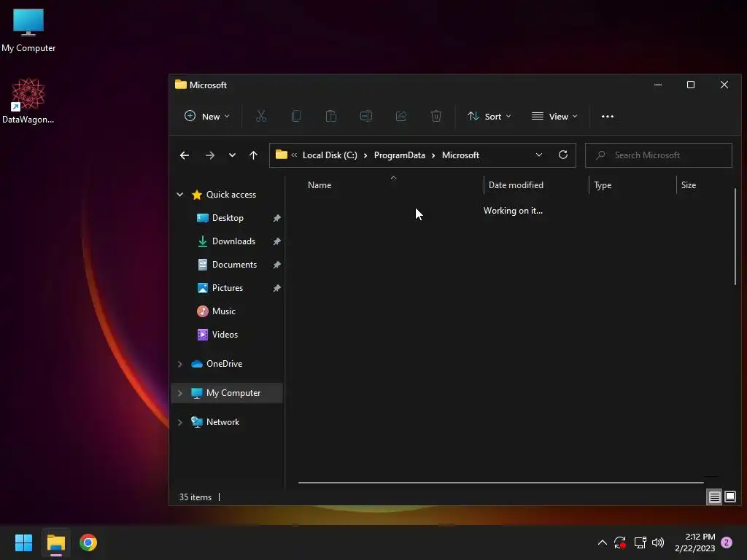
Task: Switch to details view layout icon
Action: point(714,497)
